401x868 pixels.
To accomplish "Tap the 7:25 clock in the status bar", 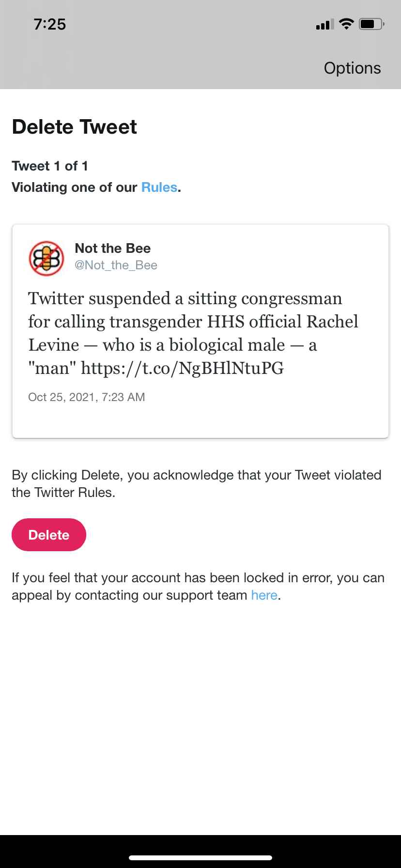I will [50, 24].
